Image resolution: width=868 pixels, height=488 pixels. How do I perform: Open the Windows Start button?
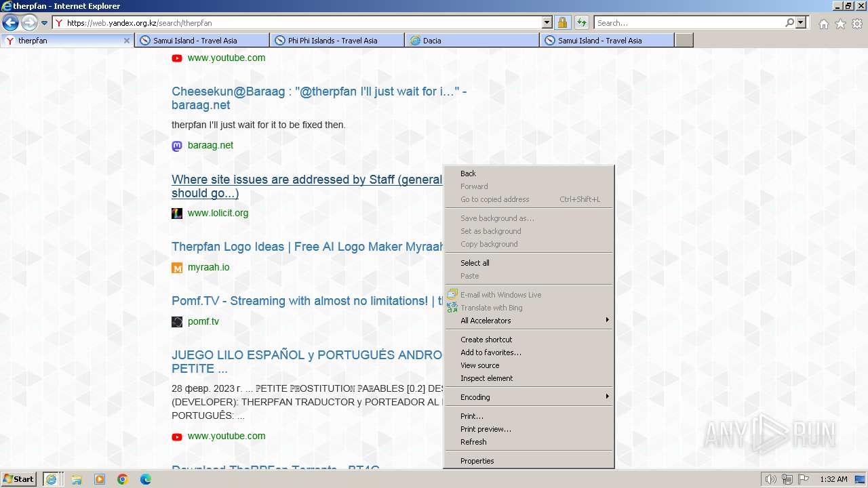(19, 479)
